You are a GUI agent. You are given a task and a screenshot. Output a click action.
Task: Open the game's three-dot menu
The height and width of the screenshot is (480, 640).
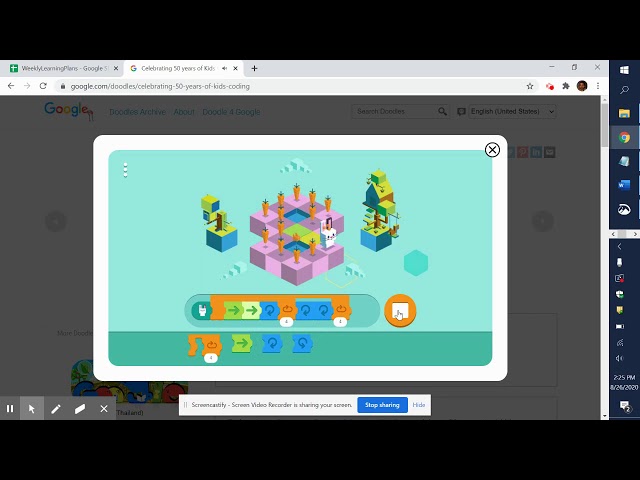(x=126, y=170)
